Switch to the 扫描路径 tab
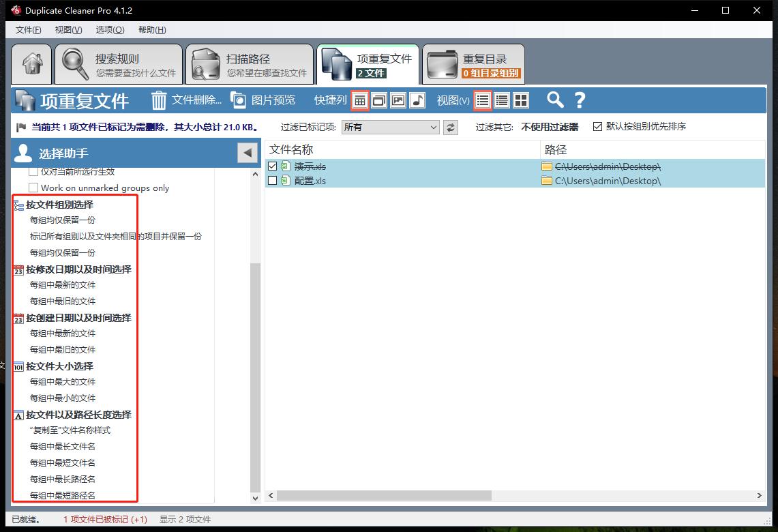This screenshot has width=778, height=532. [250, 63]
